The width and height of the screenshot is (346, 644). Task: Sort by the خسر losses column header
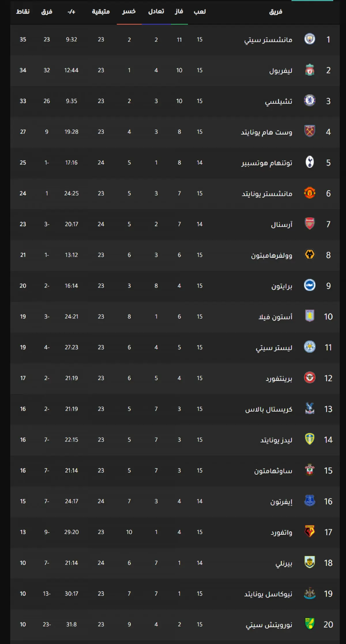129,12
